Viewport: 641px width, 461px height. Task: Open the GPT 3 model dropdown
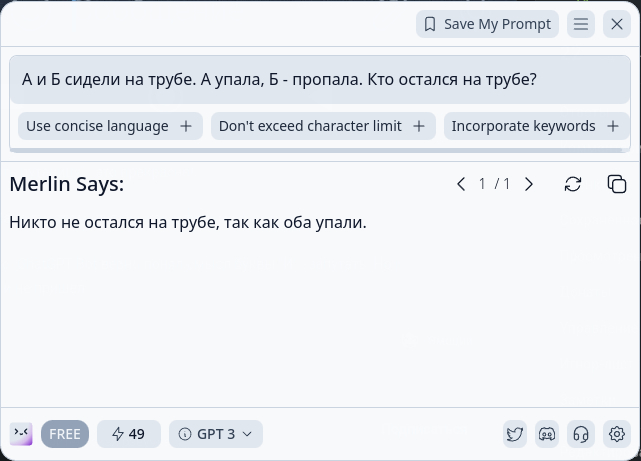point(216,434)
